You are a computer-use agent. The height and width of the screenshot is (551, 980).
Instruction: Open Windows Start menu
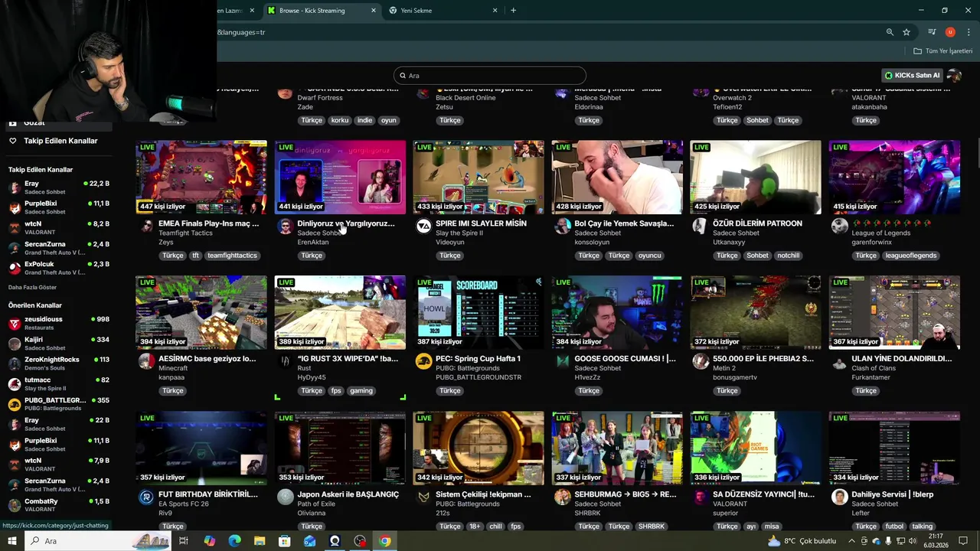pos(12,541)
